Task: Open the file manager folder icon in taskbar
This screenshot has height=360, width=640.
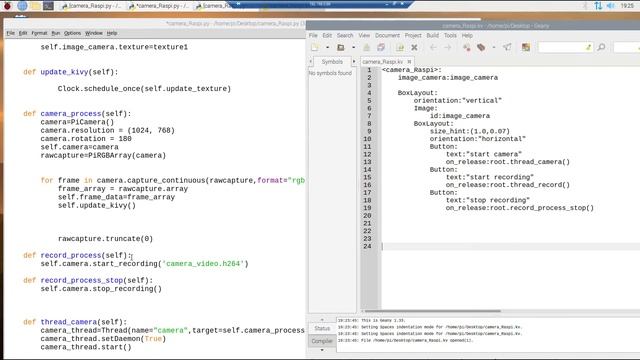Action: pyautogui.click(x=35, y=6)
